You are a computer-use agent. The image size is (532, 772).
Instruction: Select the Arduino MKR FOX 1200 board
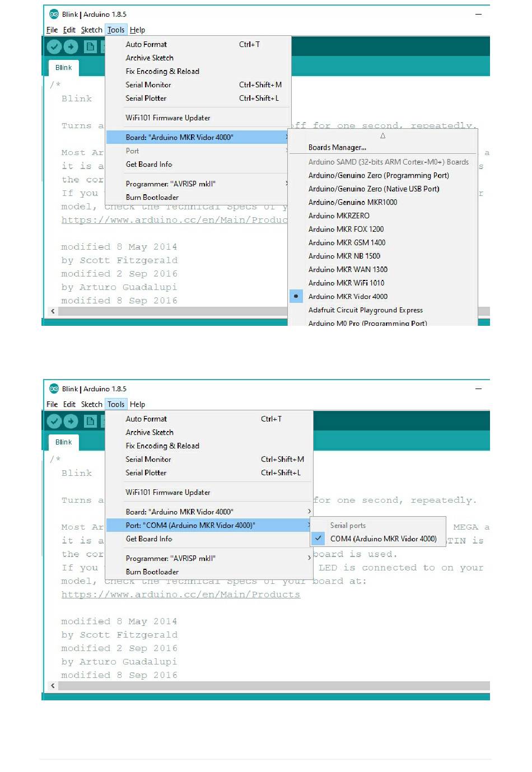[346, 229]
